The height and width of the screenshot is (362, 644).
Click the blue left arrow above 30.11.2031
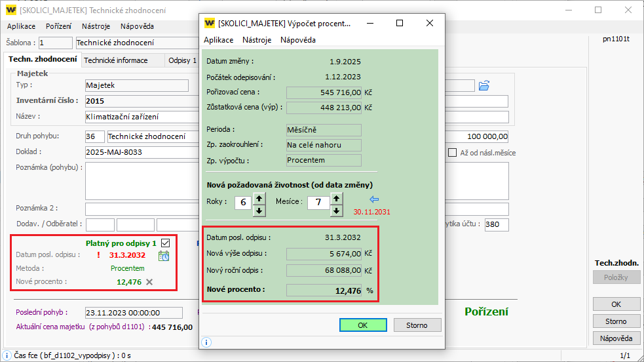click(x=375, y=199)
